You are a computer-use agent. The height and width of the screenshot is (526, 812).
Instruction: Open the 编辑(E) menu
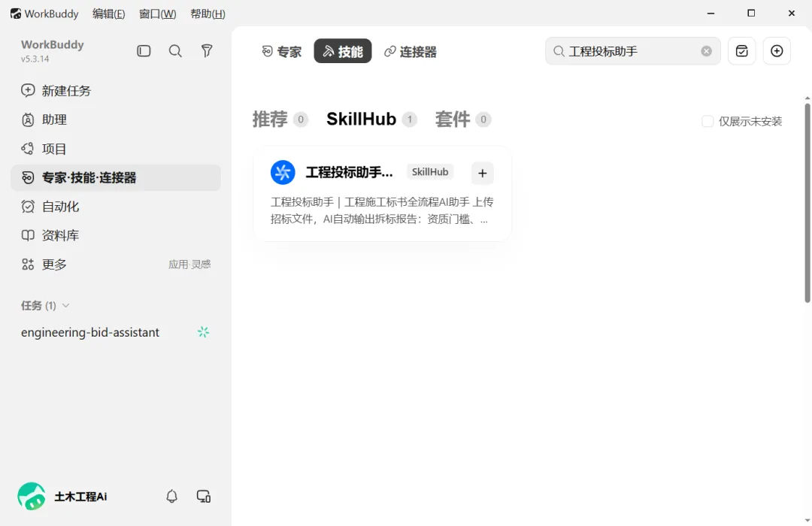point(109,14)
